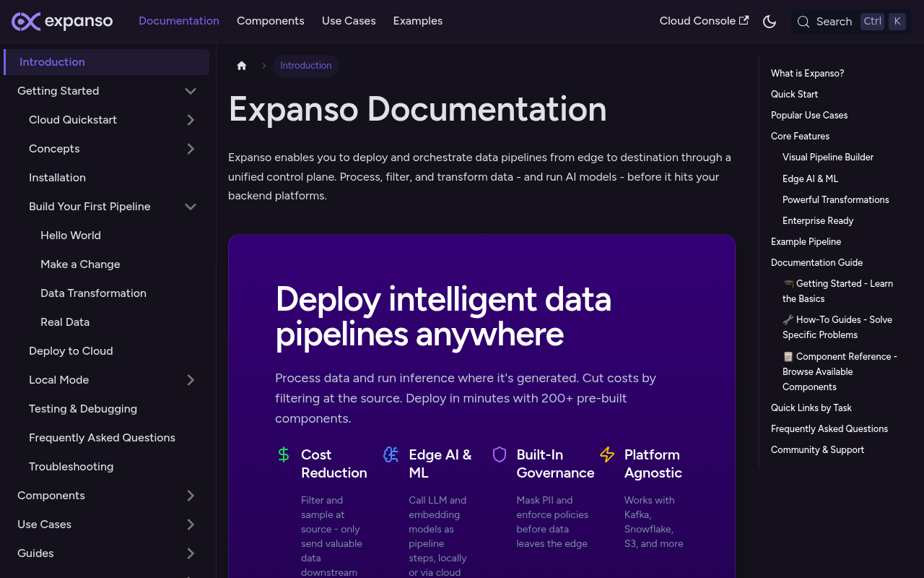The height and width of the screenshot is (578, 924).
Task: Open the Use Cases nav tab
Action: [x=349, y=21]
